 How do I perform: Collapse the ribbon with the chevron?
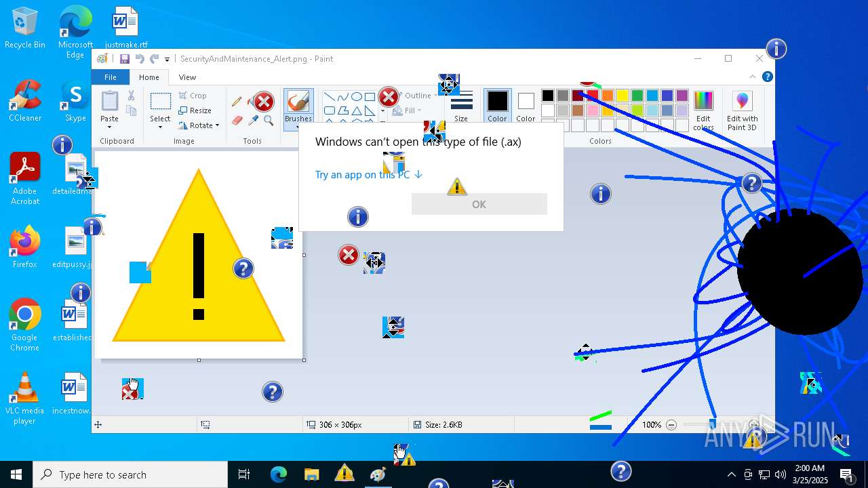point(753,77)
